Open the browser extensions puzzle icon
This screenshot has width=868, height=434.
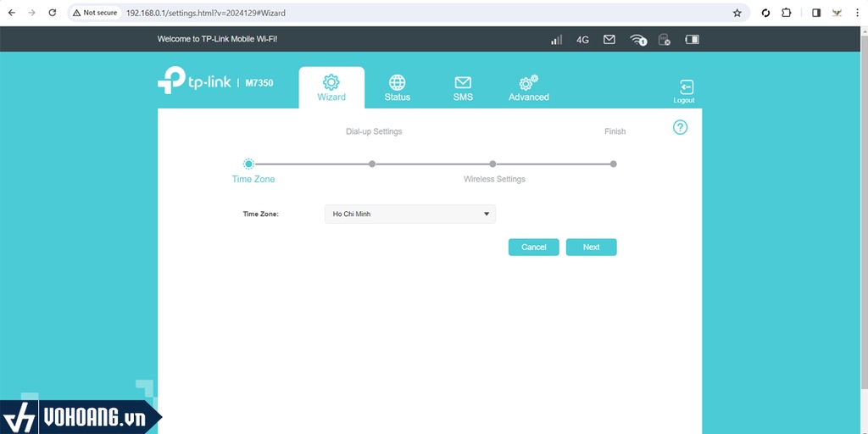pyautogui.click(x=786, y=13)
